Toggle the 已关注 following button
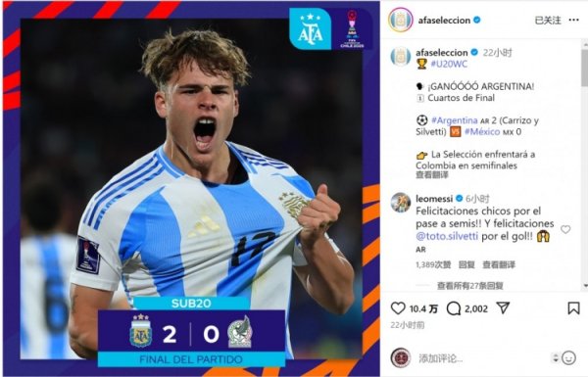The width and height of the screenshot is (588, 377). [x=548, y=21]
